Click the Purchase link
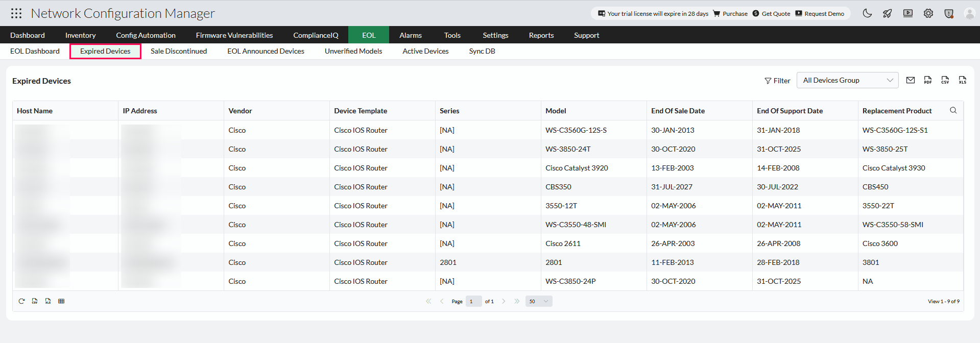980x343 pixels. 730,14
